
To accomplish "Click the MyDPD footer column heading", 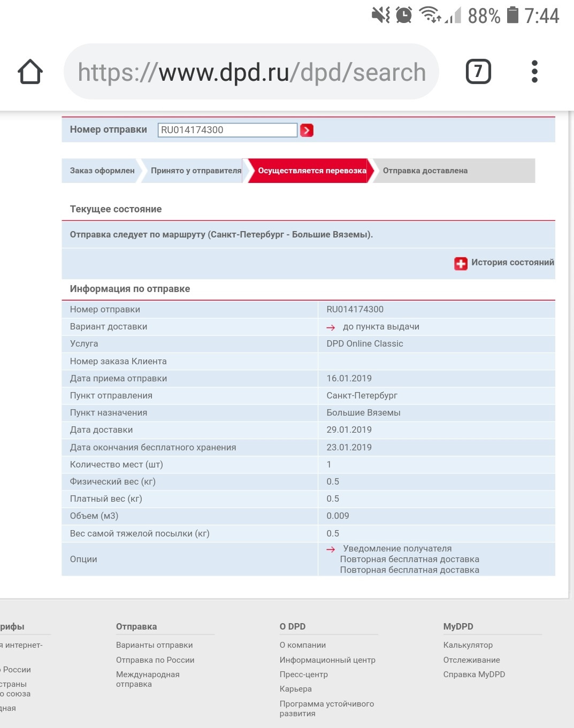I will pyautogui.click(x=458, y=626).
